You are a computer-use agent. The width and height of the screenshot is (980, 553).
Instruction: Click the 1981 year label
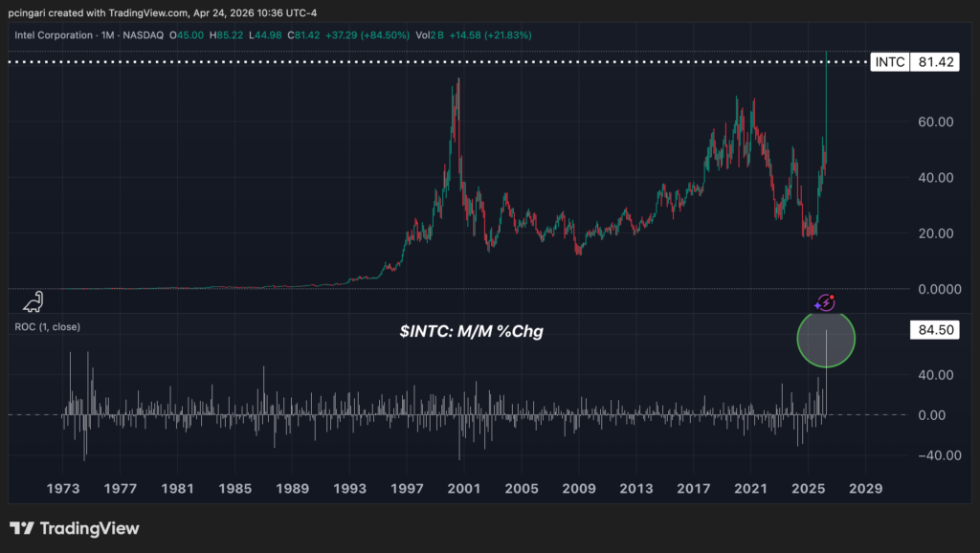(177, 489)
